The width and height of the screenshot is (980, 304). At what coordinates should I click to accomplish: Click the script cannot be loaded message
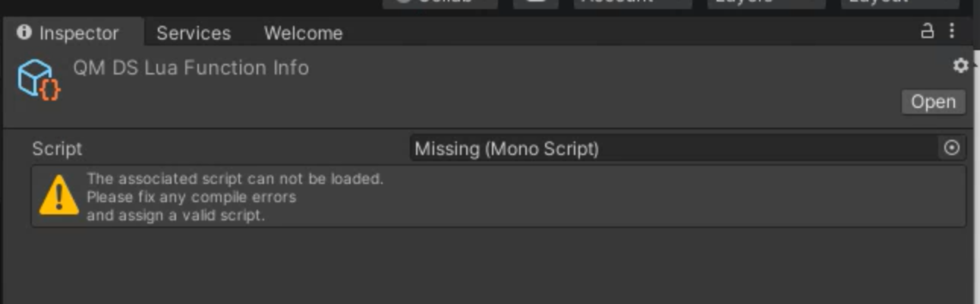tap(235, 197)
